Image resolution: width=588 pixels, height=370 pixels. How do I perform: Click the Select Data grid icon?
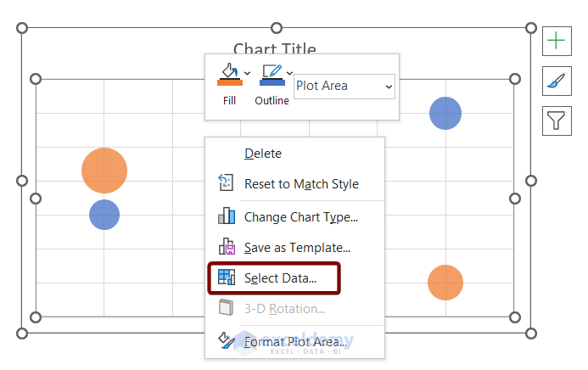(226, 277)
